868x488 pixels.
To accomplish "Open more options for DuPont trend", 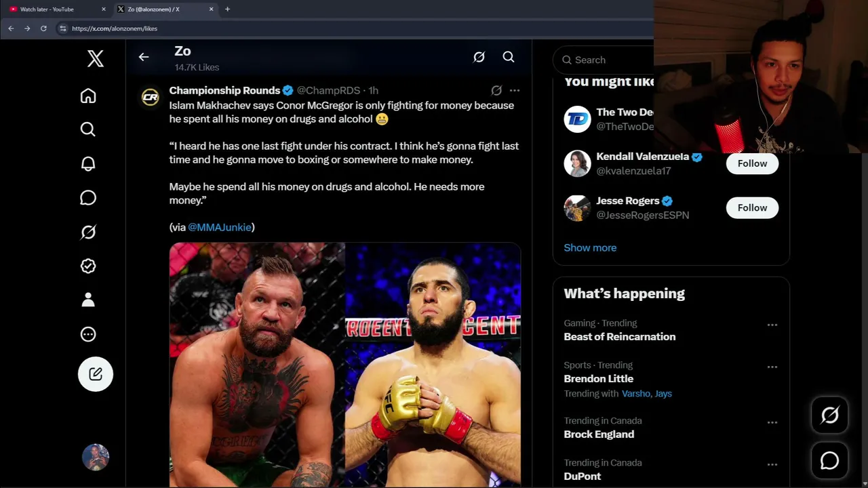I will [x=772, y=464].
